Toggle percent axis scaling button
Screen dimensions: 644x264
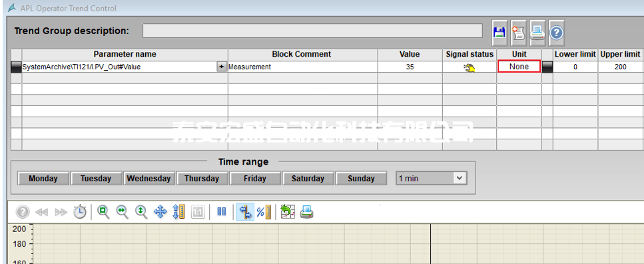click(x=264, y=212)
